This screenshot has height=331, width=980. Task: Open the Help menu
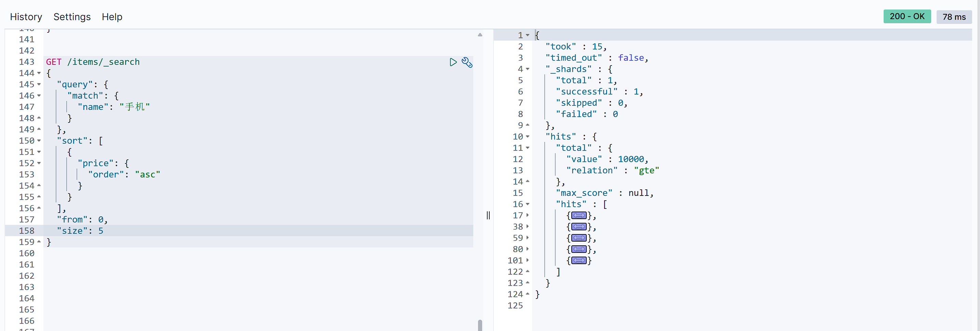point(112,17)
